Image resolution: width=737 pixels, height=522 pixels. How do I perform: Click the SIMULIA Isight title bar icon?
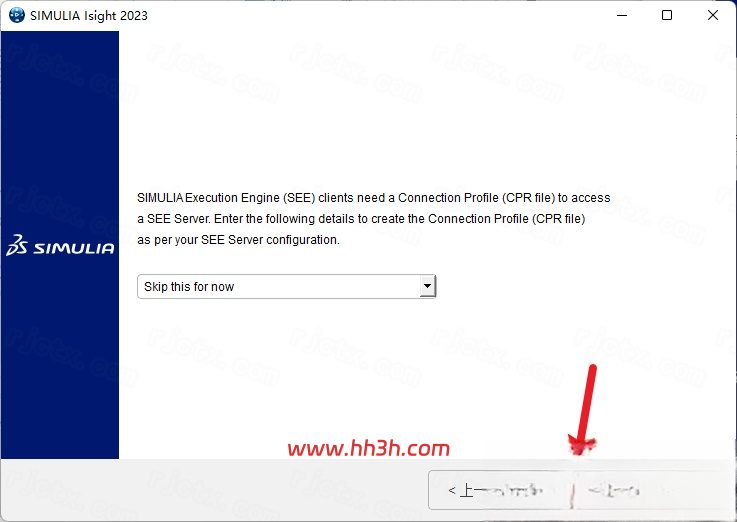tap(16, 16)
